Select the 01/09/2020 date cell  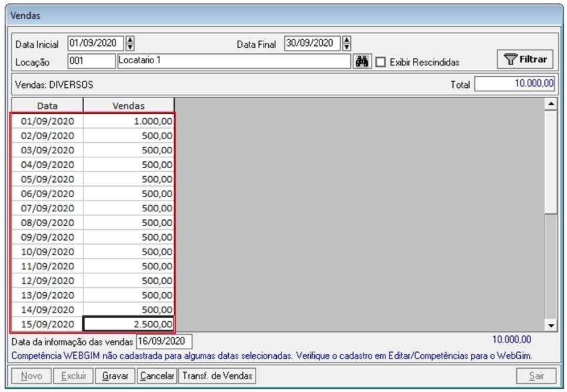[47, 121]
